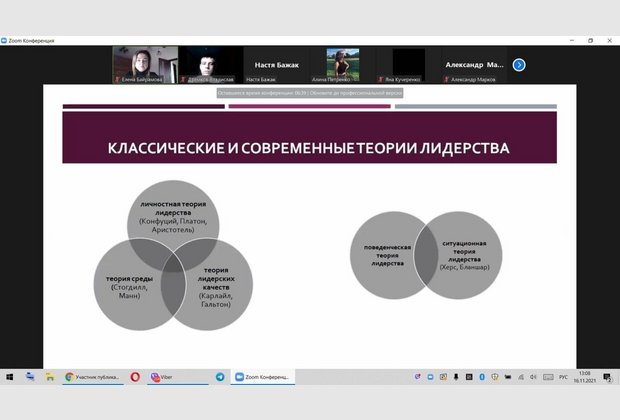
Task: Click slide title Классические и современные теории лидерства
Action: click(308, 148)
